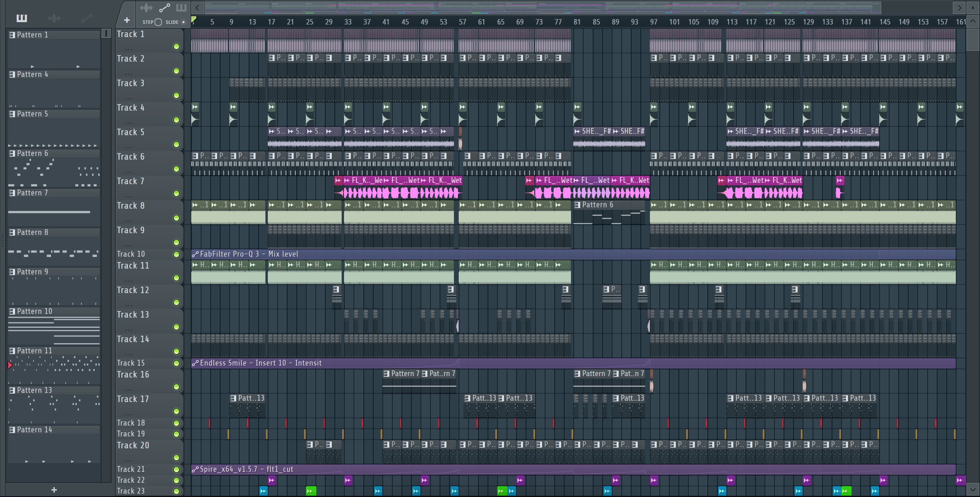
Task: Click the Pattern 9 piano icon in picker
Action: [x=12, y=272]
